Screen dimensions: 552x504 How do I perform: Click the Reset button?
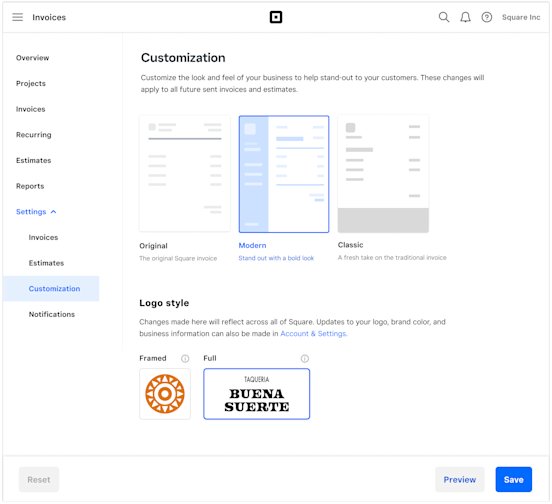pos(39,480)
